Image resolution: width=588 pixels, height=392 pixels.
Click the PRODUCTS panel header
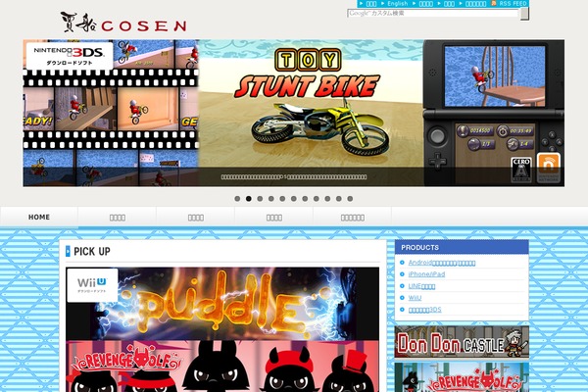tap(462, 248)
